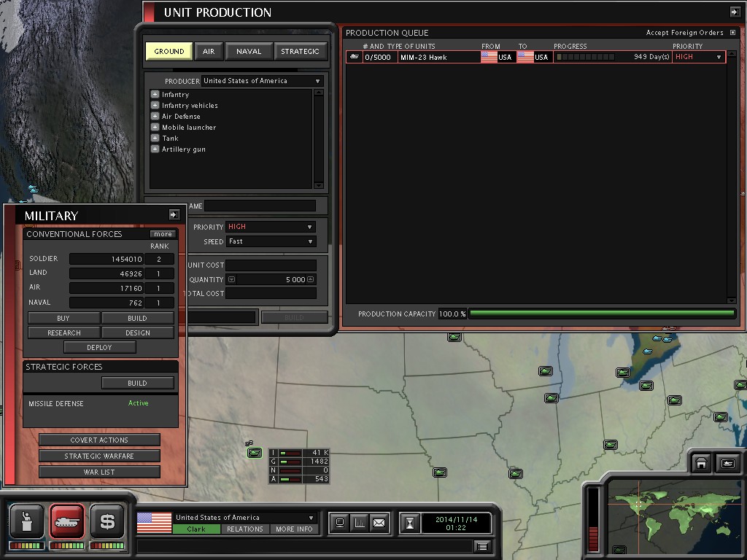The width and height of the screenshot is (747, 560).
Task: Open the Producer country dropdown
Action: tap(263, 81)
